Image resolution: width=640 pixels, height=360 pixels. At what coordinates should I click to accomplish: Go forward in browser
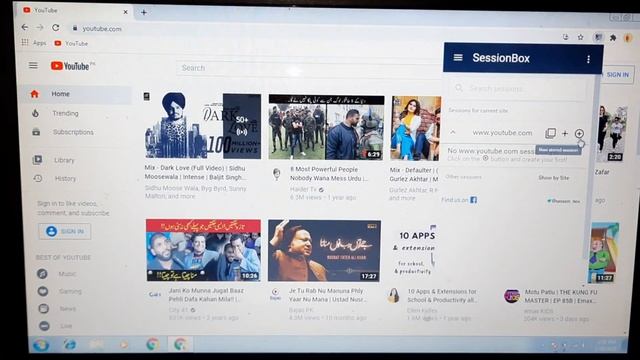(x=40, y=27)
